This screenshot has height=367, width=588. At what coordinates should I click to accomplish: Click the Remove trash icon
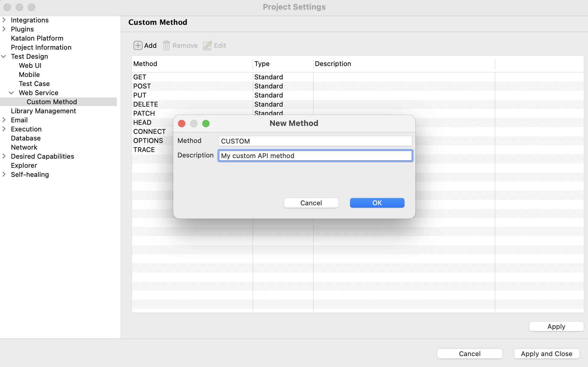pos(166,45)
